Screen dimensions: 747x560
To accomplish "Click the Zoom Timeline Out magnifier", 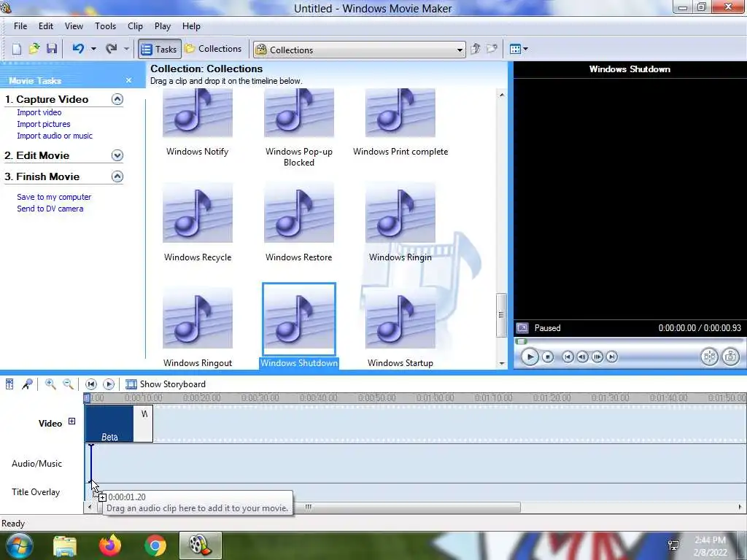I will 68,384.
